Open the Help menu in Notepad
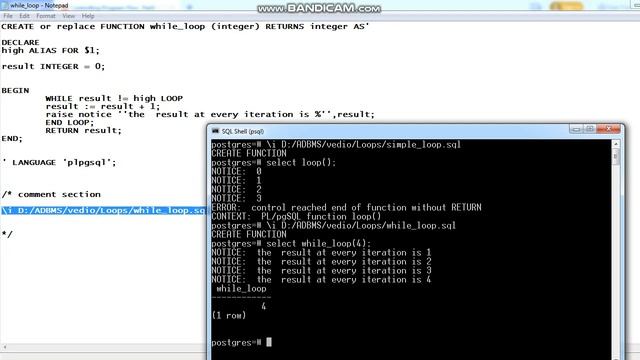The height and width of the screenshot is (360, 640). pyautogui.click(x=88, y=16)
